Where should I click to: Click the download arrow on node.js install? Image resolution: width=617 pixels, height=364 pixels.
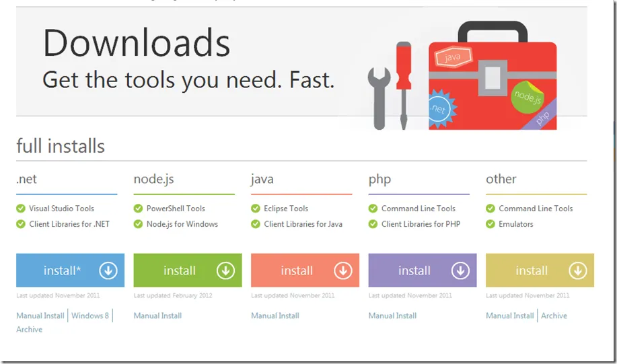225,270
